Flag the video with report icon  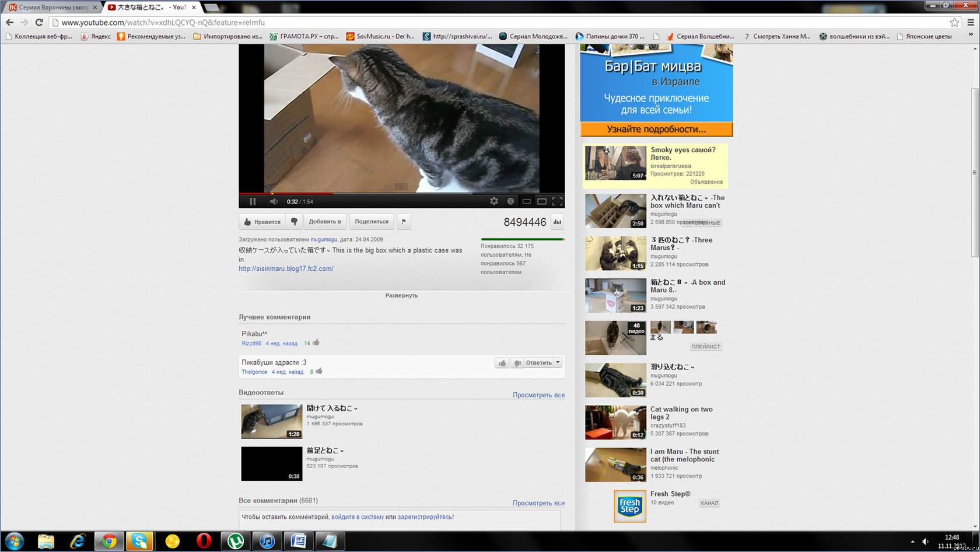coord(404,222)
